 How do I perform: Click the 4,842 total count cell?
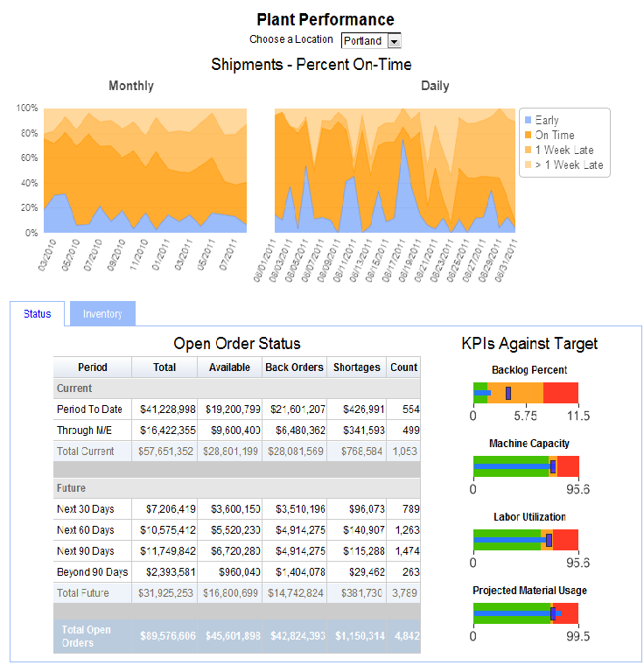pos(404,636)
